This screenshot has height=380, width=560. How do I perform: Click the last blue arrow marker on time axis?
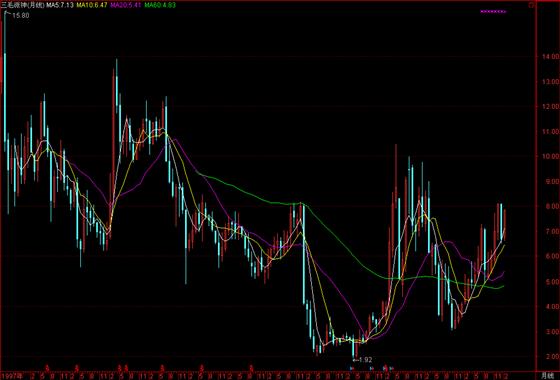pyautogui.click(x=391, y=368)
